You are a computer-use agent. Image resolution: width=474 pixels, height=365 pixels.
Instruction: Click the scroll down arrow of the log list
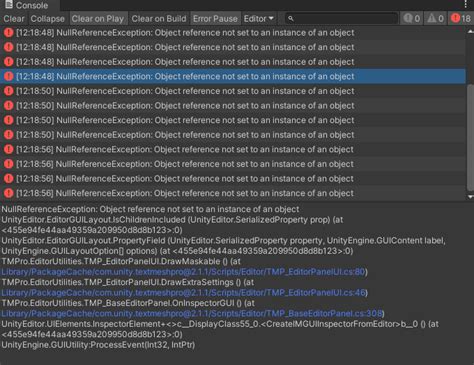(470, 197)
